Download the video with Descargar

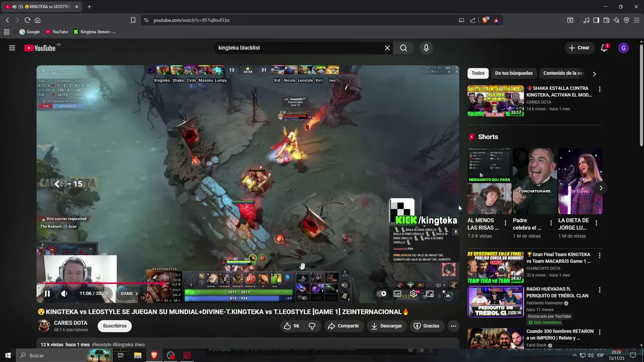(x=386, y=326)
